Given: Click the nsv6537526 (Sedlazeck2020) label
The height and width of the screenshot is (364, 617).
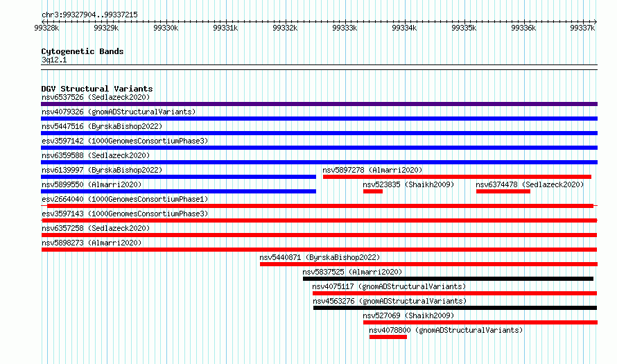Looking at the screenshot, I should [x=96, y=97].
